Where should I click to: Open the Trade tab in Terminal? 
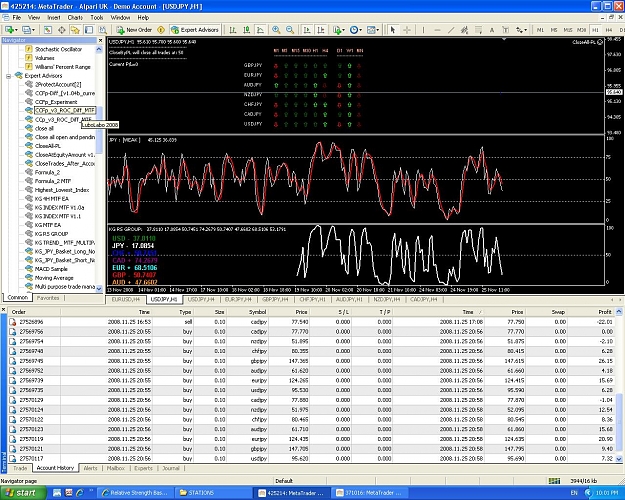pyautogui.click(x=20, y=468)
